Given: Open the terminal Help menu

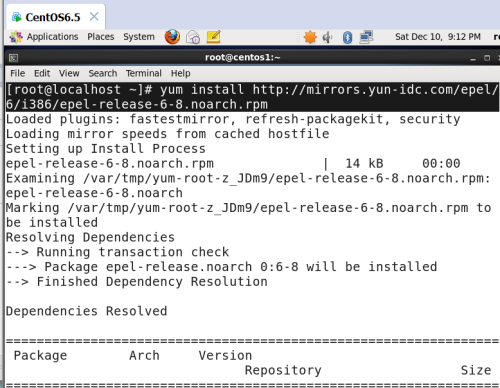Looking at the screenshot, I should point(181,73).
